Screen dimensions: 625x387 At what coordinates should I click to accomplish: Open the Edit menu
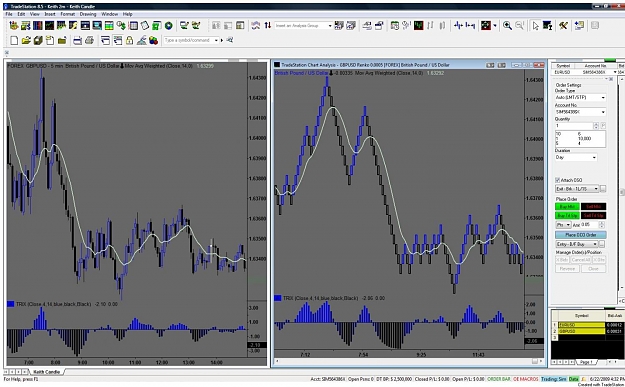(21, 14)
